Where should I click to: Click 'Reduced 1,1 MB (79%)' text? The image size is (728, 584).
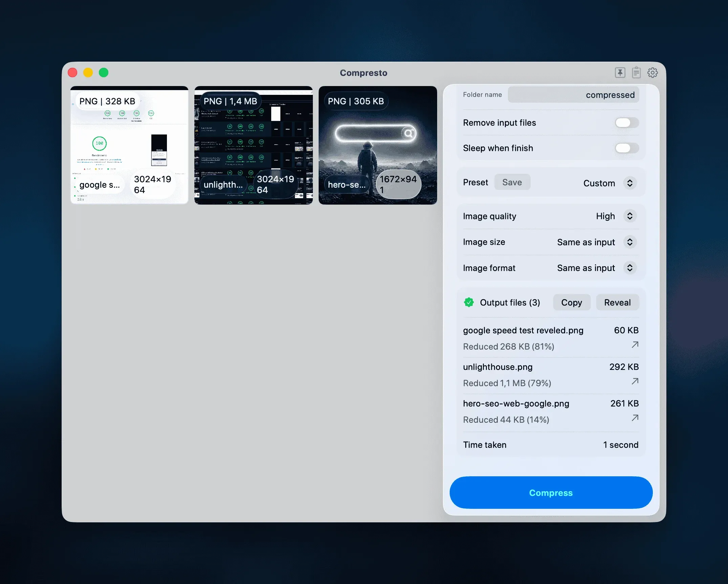pos(507,383)
